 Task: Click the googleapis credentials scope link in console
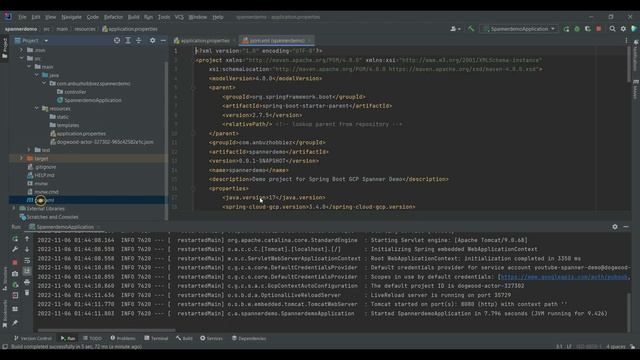click(564, 277)
